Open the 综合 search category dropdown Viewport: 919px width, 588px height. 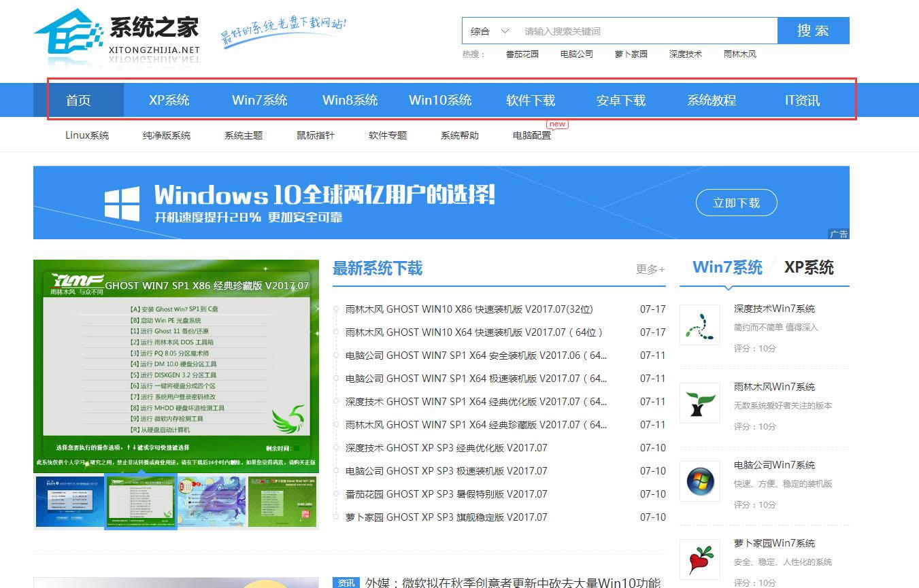[x=487, y=31]
